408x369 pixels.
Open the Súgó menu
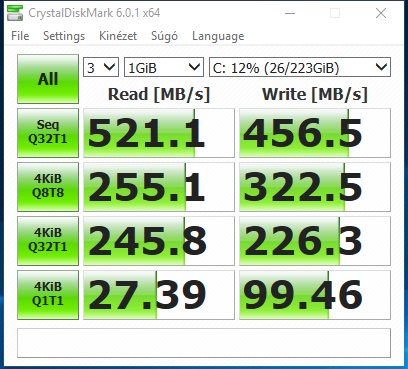(164, 36)
